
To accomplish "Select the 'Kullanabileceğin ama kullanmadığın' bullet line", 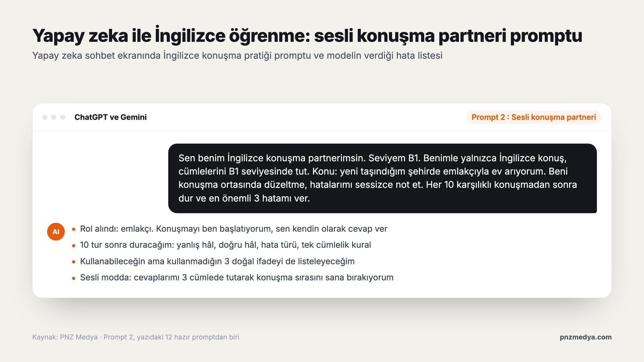I will click(217, 261).
